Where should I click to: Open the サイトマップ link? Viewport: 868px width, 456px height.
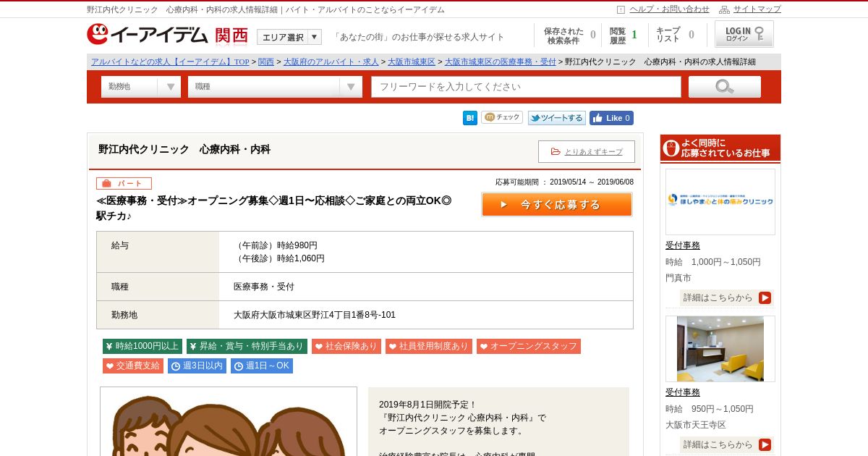(757, 9)
